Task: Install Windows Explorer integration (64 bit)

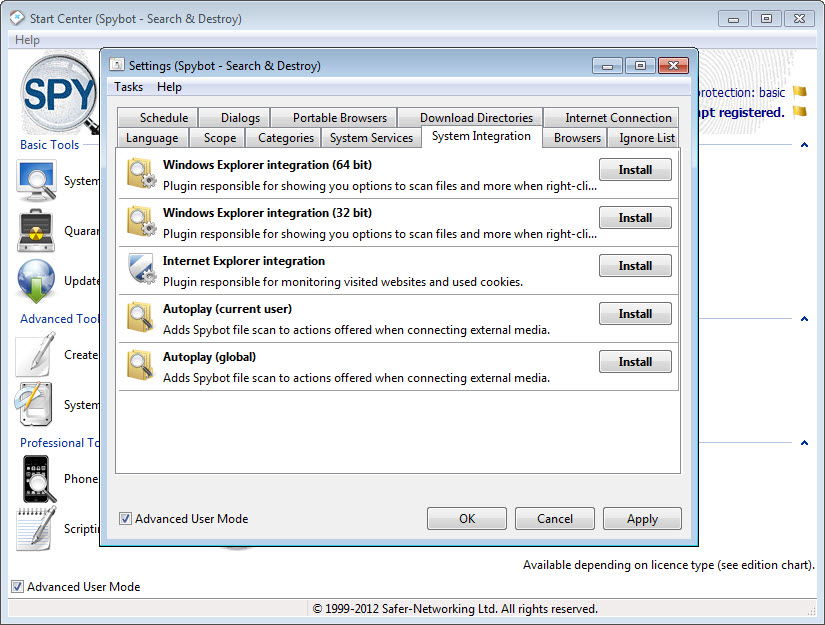Action: (x=635, y=170)
